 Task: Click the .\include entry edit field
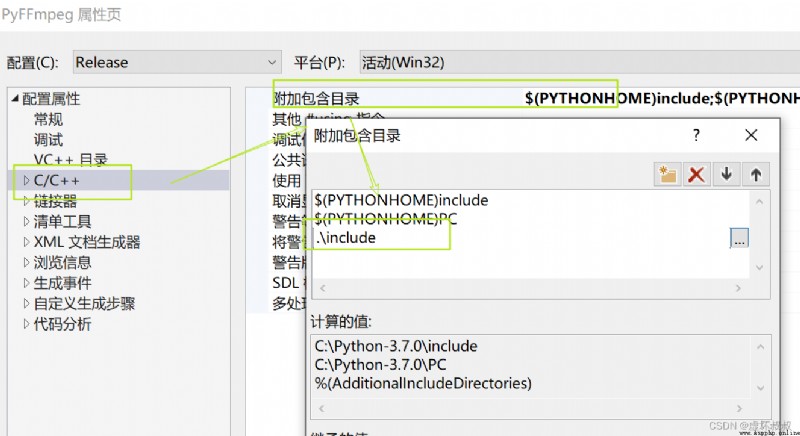[x=520, y=238]
